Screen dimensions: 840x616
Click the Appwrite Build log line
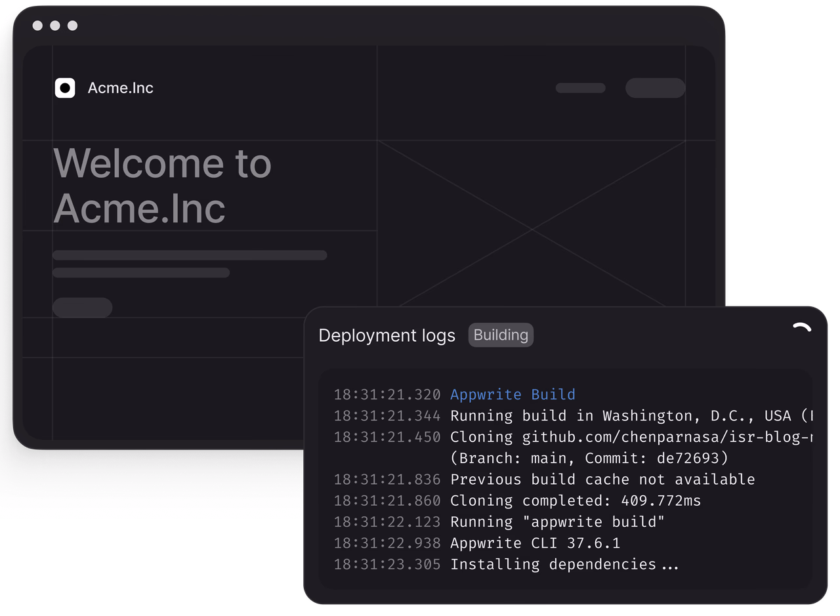(513, 394)
